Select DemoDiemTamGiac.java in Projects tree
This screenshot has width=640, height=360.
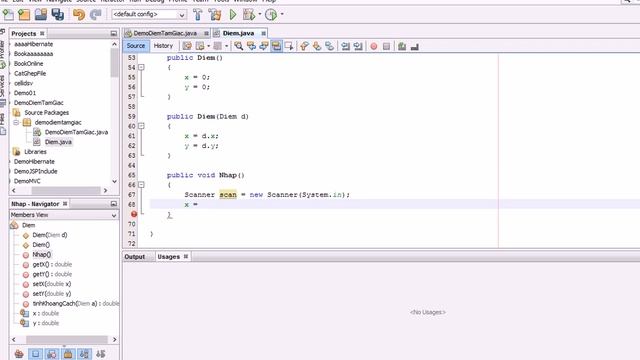tap(76, 132)
